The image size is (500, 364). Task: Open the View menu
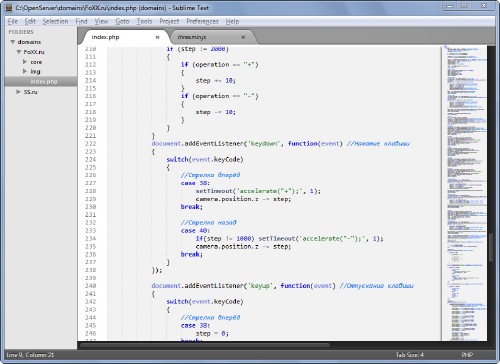[101, 21]
